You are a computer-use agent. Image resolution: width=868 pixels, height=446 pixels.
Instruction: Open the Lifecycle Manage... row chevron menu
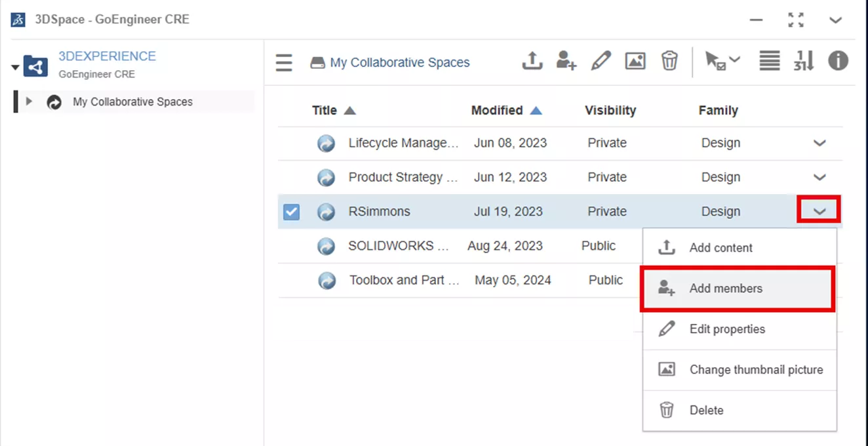pyautogui.click(x=819, y=143)
